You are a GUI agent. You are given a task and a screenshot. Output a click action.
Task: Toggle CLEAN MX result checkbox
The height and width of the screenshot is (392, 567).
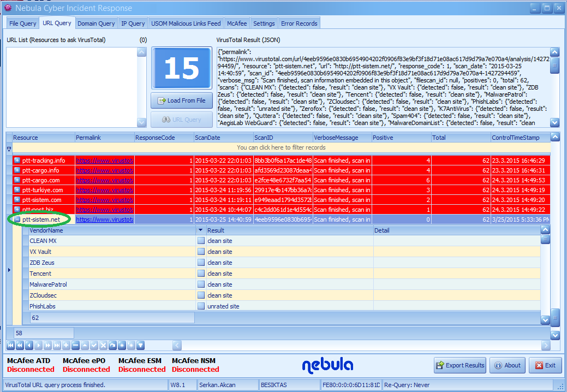click(x=201, y=241)
